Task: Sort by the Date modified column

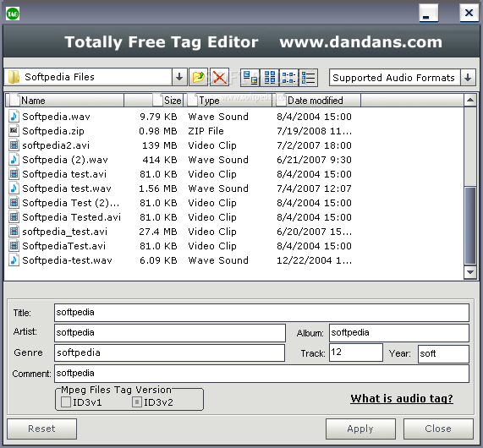Action: 316,101
